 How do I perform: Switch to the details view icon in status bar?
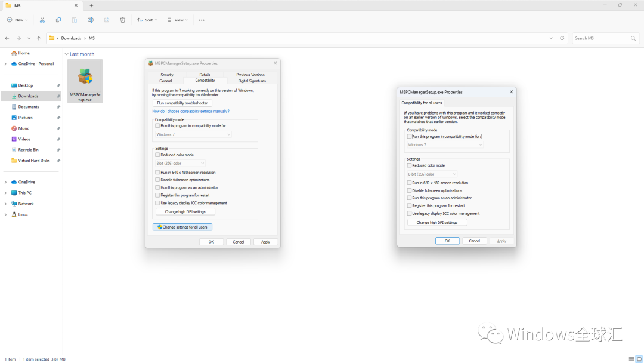point(631,359)
